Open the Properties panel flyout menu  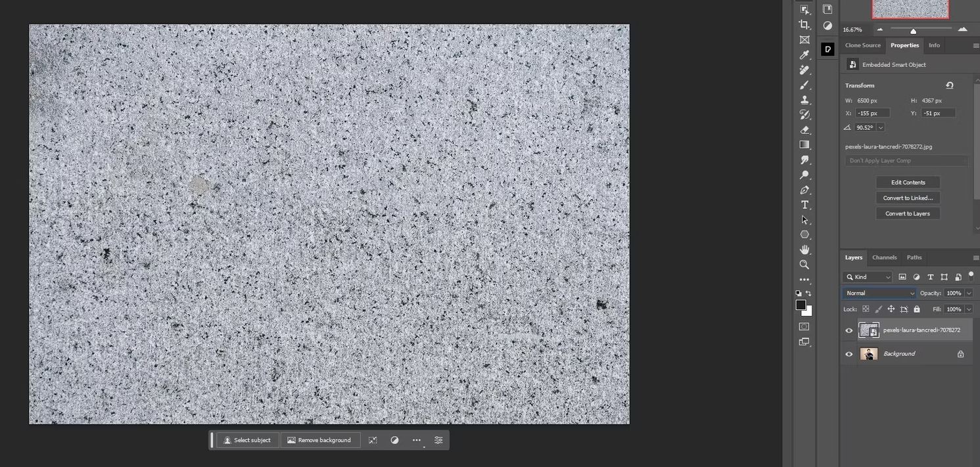(976, 45)
